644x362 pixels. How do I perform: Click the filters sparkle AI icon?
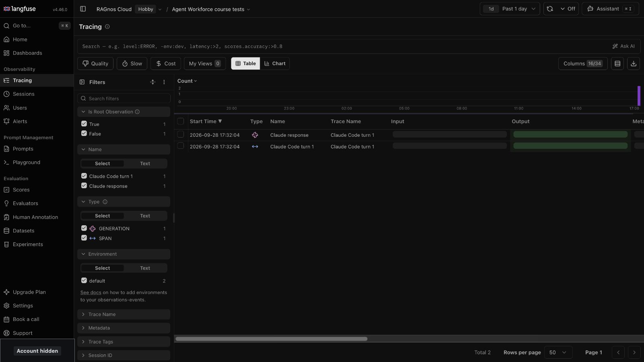[153, 82]
